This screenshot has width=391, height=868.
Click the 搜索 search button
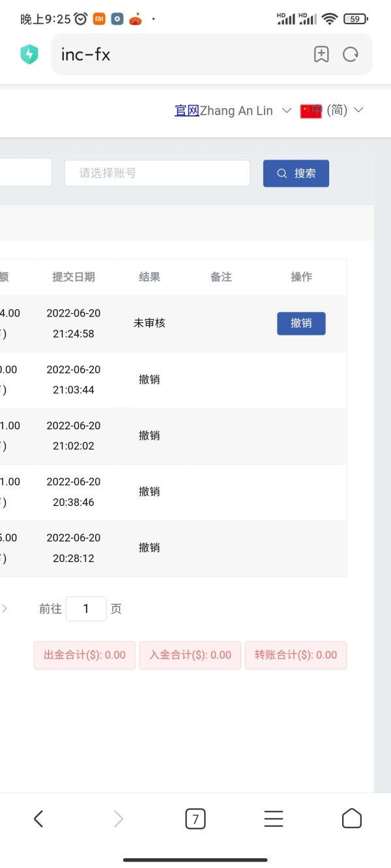pos(296,173)
